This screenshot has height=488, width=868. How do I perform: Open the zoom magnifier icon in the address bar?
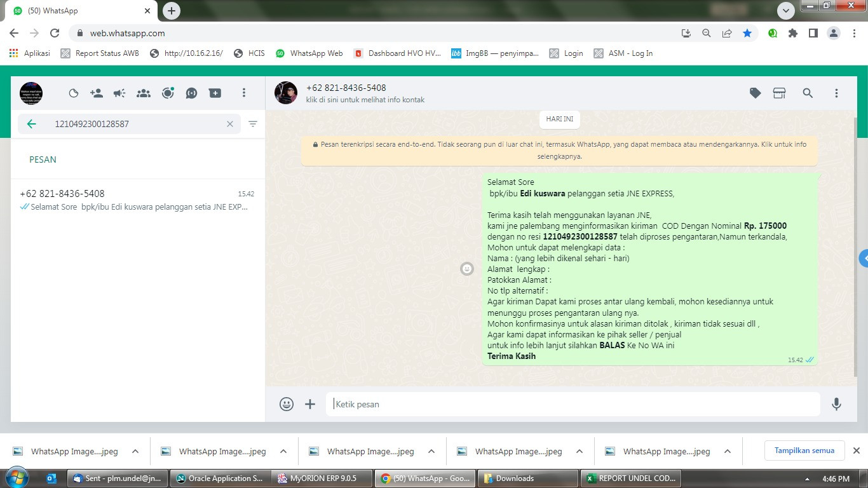pyautogui.click(x=707, y=33)
